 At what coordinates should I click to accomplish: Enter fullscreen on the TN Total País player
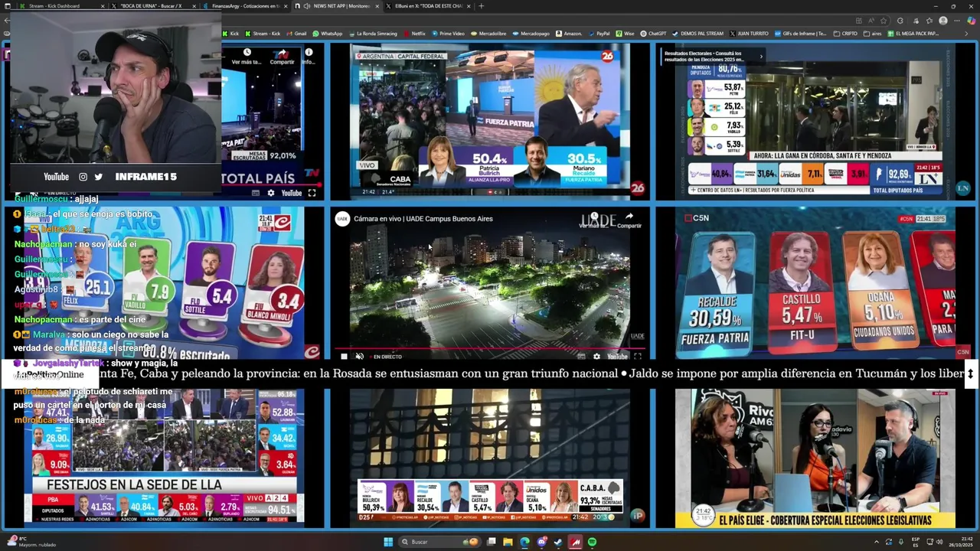click(x=312, y=193)
